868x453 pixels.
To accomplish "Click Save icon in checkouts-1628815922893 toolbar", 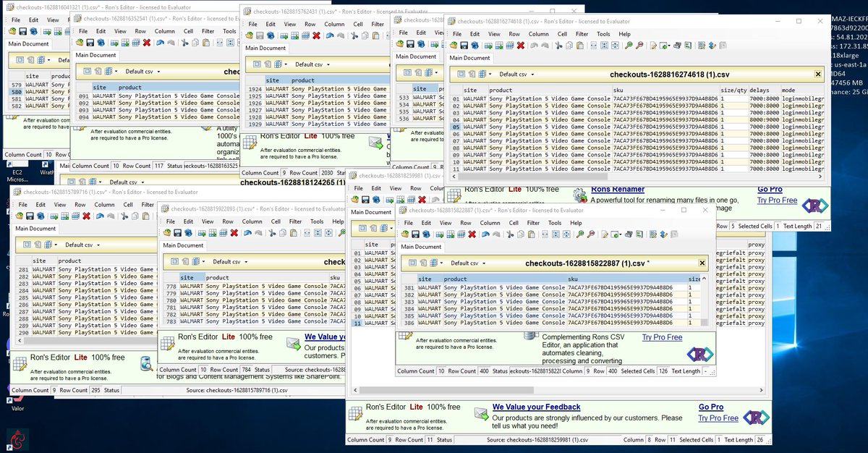I will (177, 232).
